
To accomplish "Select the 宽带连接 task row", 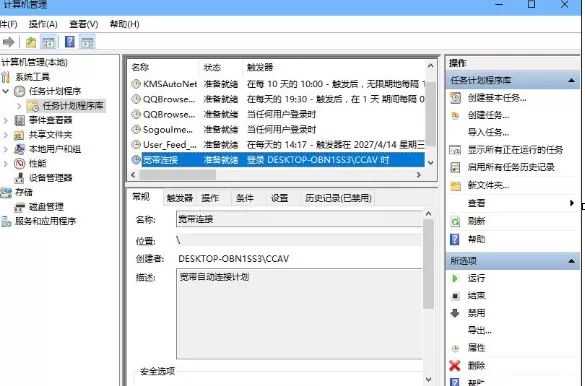I will [277, 160].
